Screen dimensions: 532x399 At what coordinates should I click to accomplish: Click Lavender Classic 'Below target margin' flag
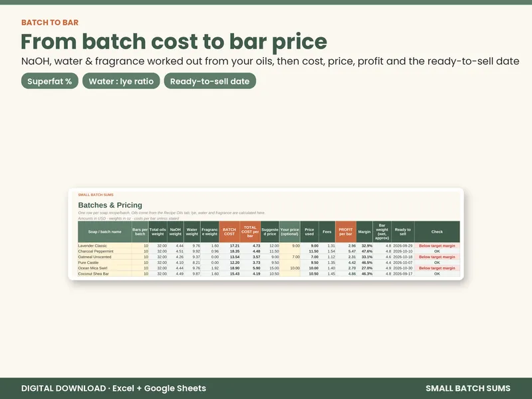pyautogui.click(x=437, y=245)
